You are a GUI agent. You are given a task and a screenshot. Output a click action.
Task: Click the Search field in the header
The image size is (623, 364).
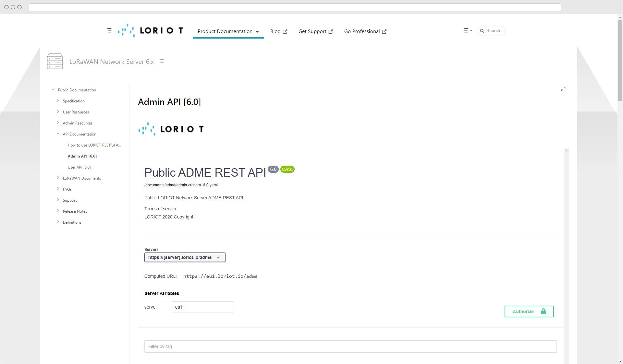[491, 31]
